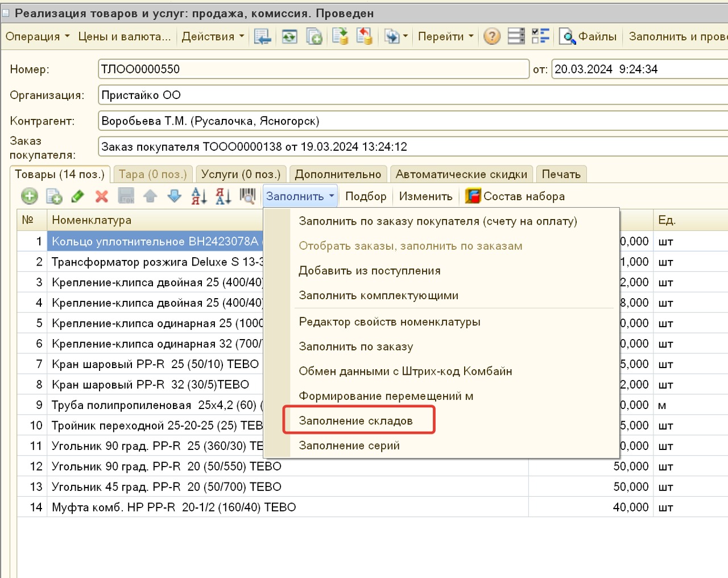This screenshot has height=578, width=728.
Task: Select Заполнение серий from the menu
Action: pos(349,445)
